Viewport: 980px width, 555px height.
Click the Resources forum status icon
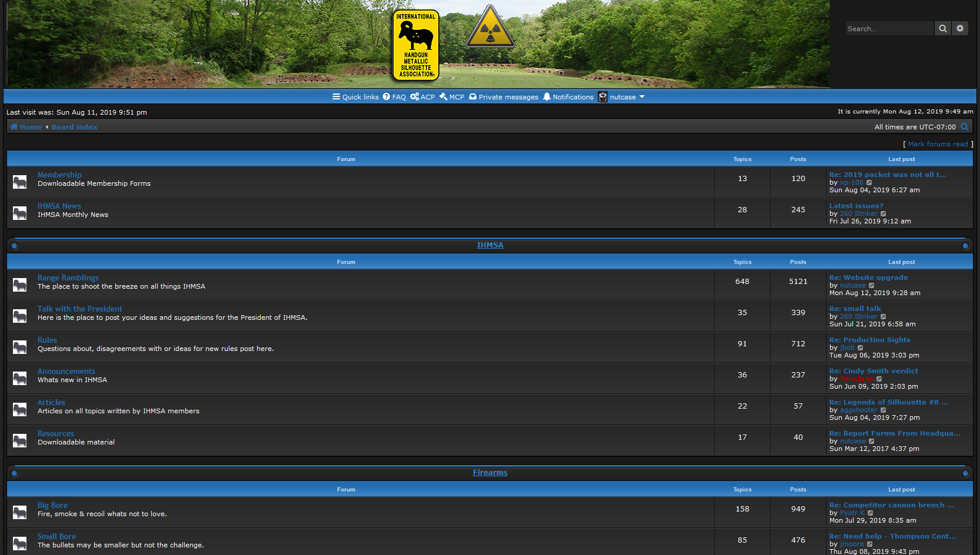click(x=20, y=440)
